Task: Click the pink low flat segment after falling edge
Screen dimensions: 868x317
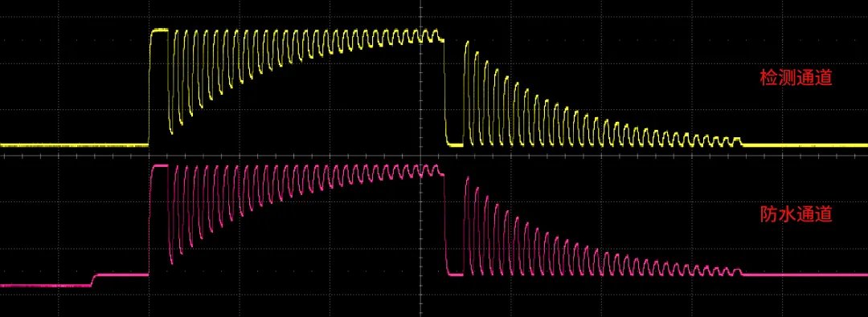Action: (456, 274)
